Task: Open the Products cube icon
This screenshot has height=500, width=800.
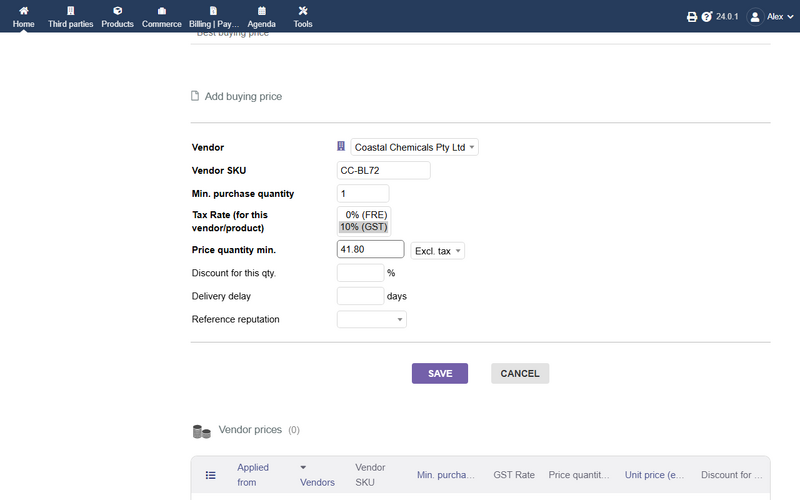Action: point(117,11)
